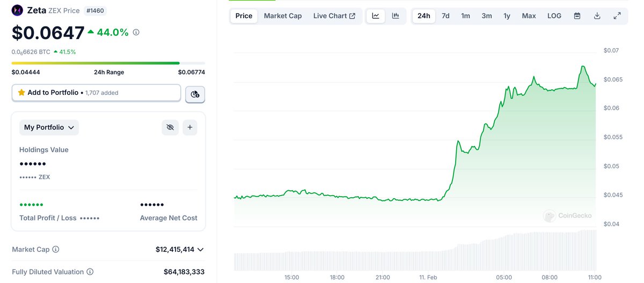Switch to the candlestick chart view
Image resolution: width=644 pixels, height=283 pixels.
tap(396, 16)
